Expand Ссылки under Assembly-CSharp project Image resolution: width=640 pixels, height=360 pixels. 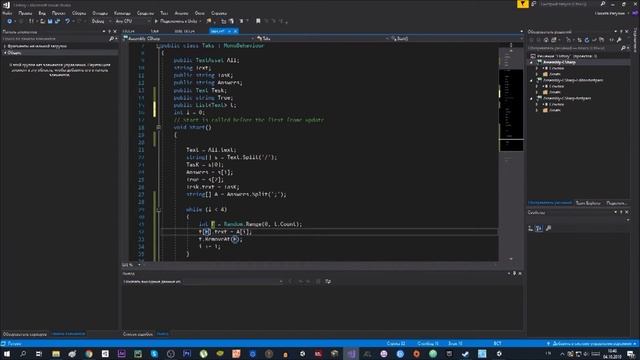click(537, 68)
